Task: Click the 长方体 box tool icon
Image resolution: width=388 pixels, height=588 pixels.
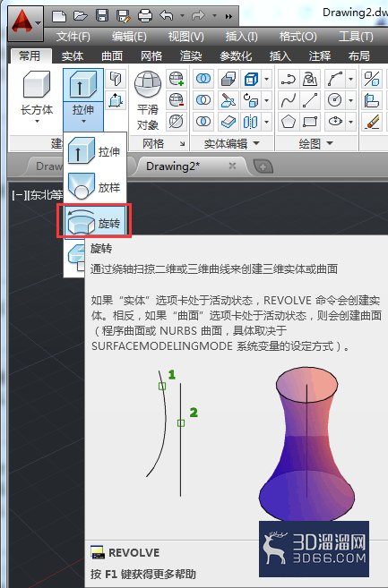Action: 37,85
